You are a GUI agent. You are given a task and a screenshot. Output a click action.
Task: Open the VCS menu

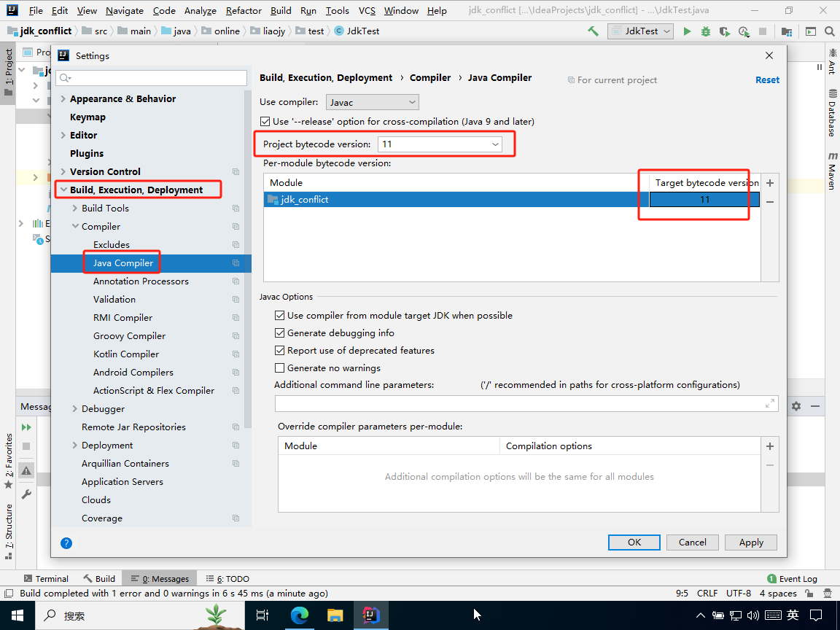coord(367,11)
